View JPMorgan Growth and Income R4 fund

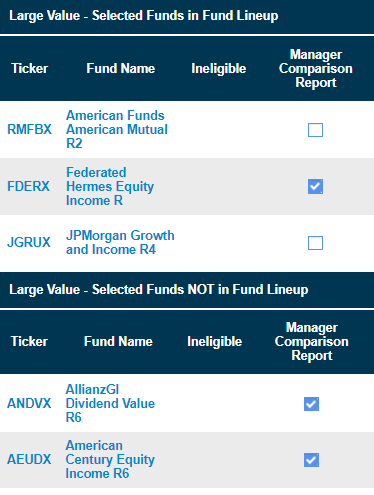point(120,242)
